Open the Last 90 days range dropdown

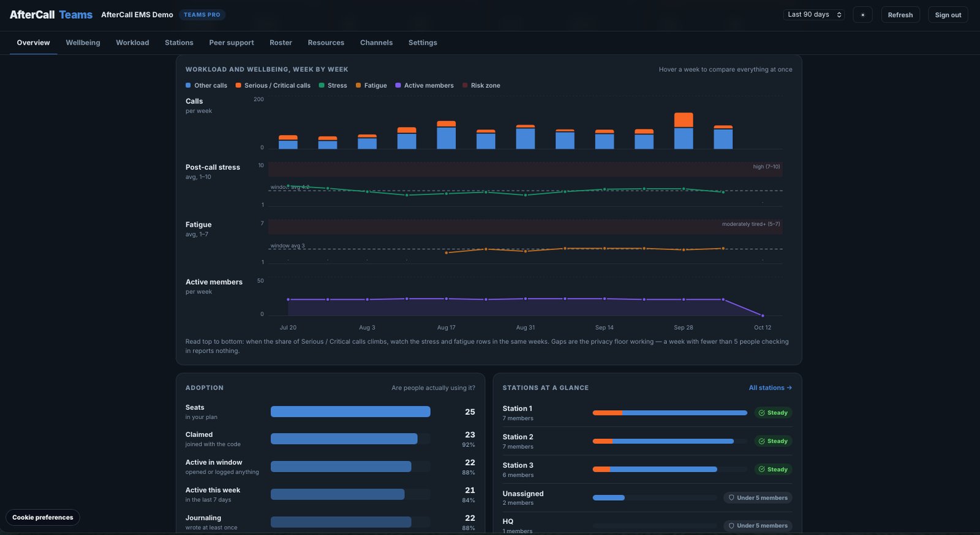[814, 15]
